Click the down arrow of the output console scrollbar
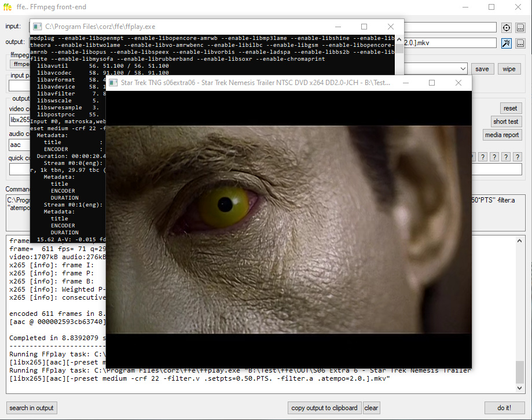Image resolution: width=532 pixels, height=420 pixels. point(519,388)
